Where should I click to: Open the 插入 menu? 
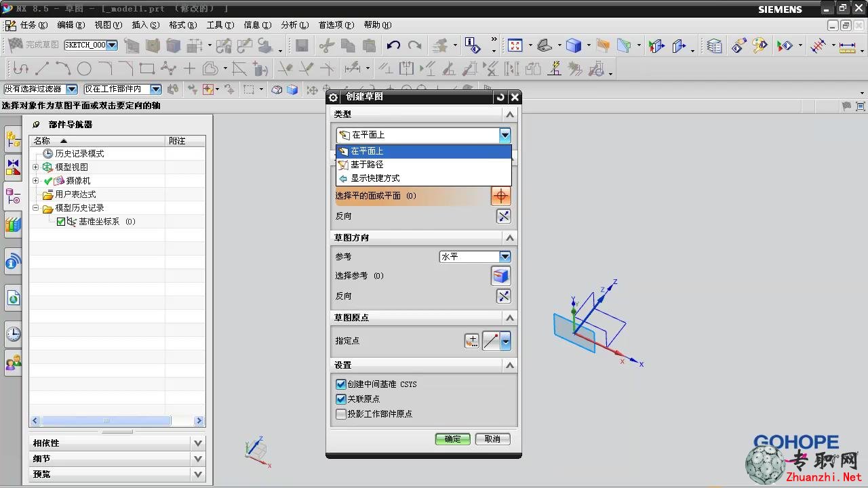pos(146,25)
